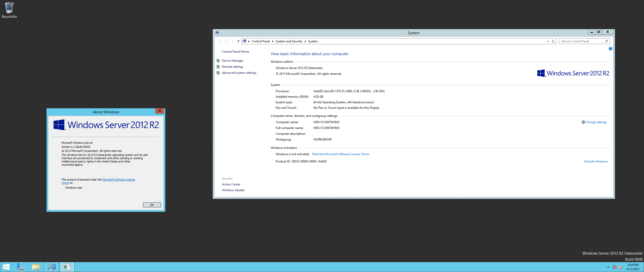Click the network status tray icon
The height and width of the screenshot is (272, 644).
tap(614, 267)
